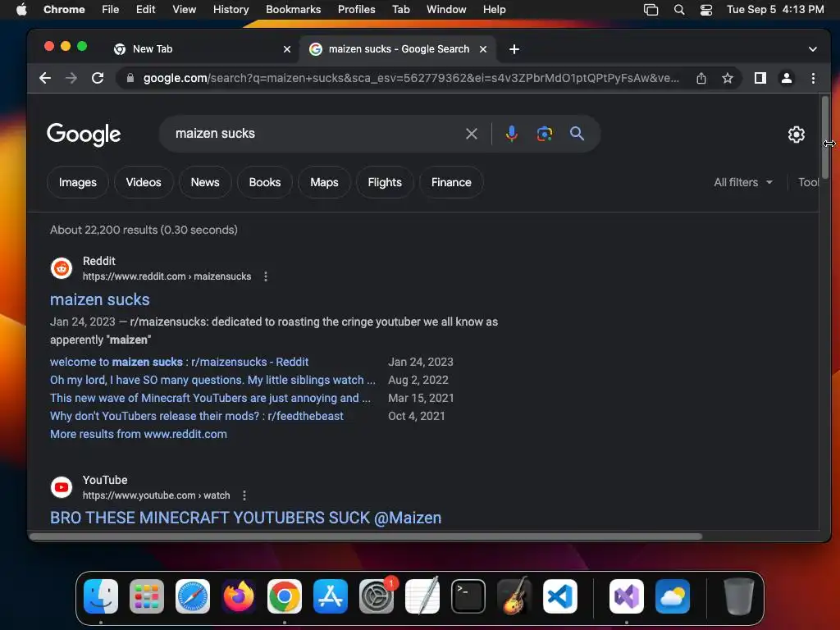The image size is (840, 630).
Task: Switch to Flights results
Action: (385, 182)
